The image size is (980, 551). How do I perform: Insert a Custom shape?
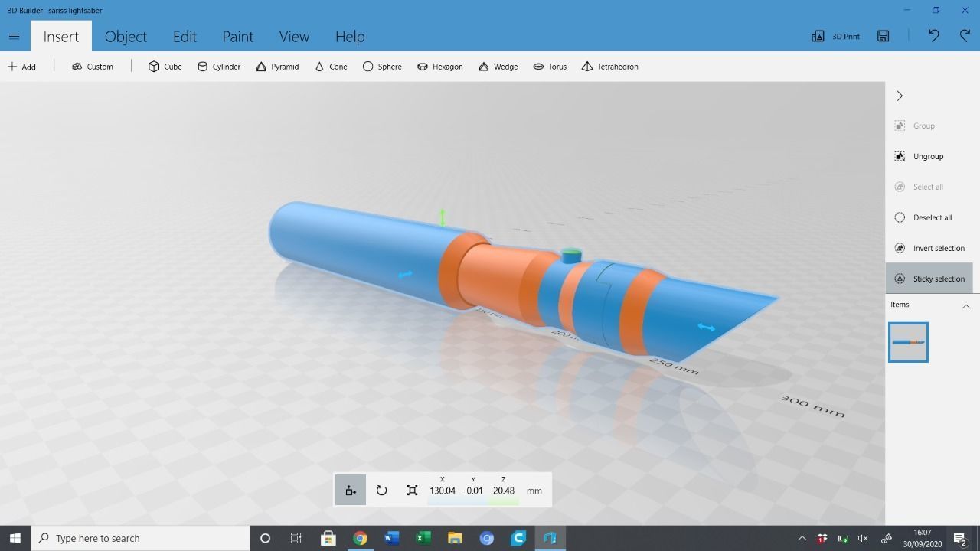coord(92,67)
